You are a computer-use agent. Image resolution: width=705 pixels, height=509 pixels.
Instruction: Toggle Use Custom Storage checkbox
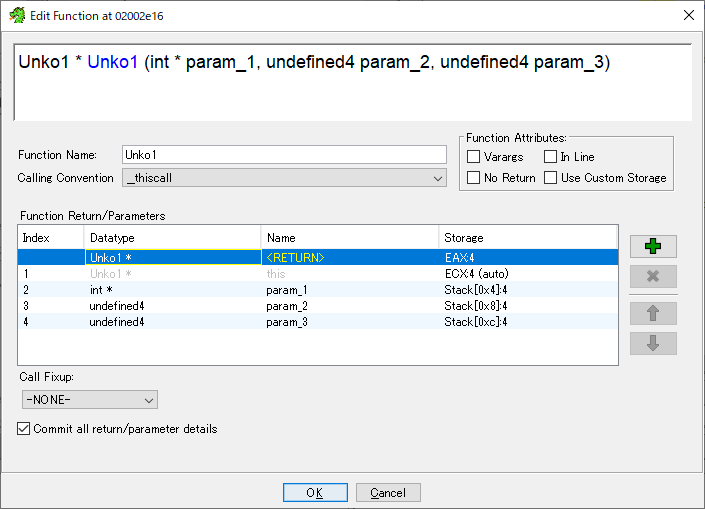pyautogui.click(x=550, y=178)
